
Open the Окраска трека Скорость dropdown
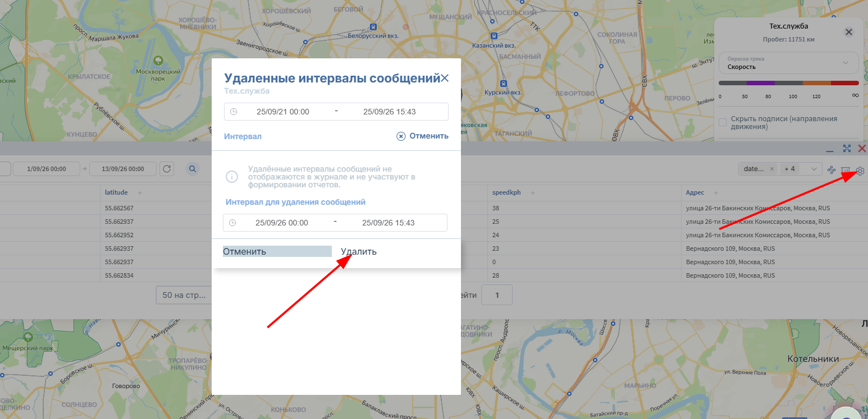(x=789, y=63)
